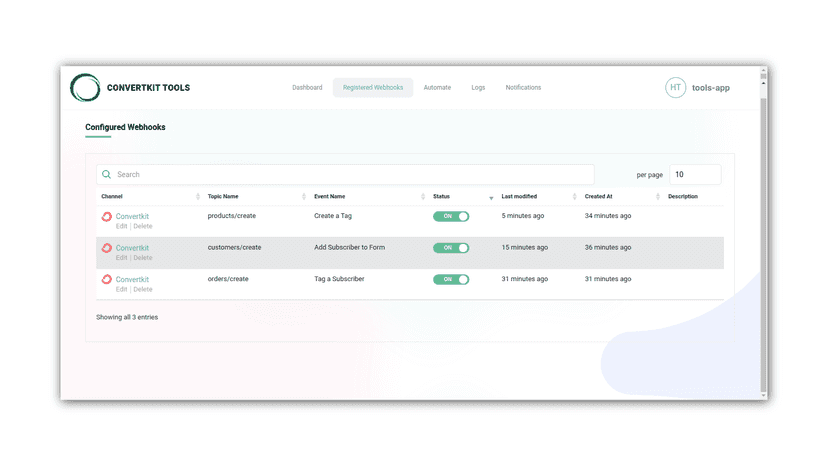
Task: Go to the Automate tab
Action: point(437,88)
